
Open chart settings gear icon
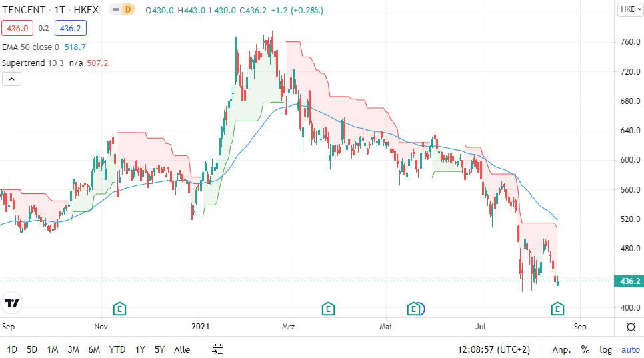[x=631, y=327]
